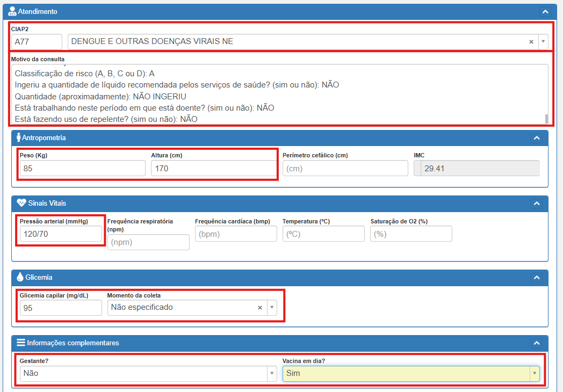
Task: Click the CIAP2 code field A77
Action: [x=37, y=41]
